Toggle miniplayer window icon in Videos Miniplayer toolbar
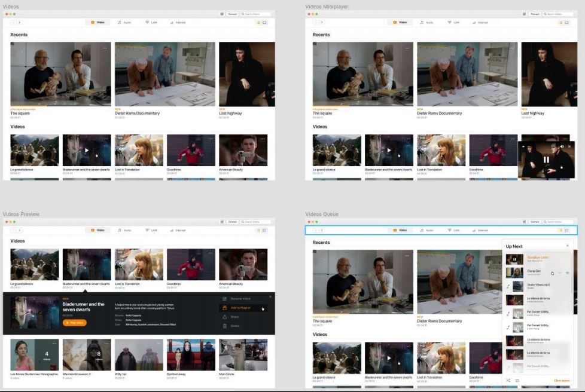Viewport: 585px width, 392px height. coord(566,23)
